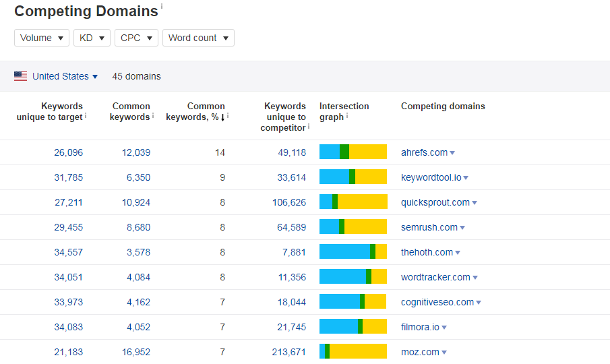610x364 pixels.
Task: Open the thehoth.com domain arrow menu
Action: tap(458, 252)
